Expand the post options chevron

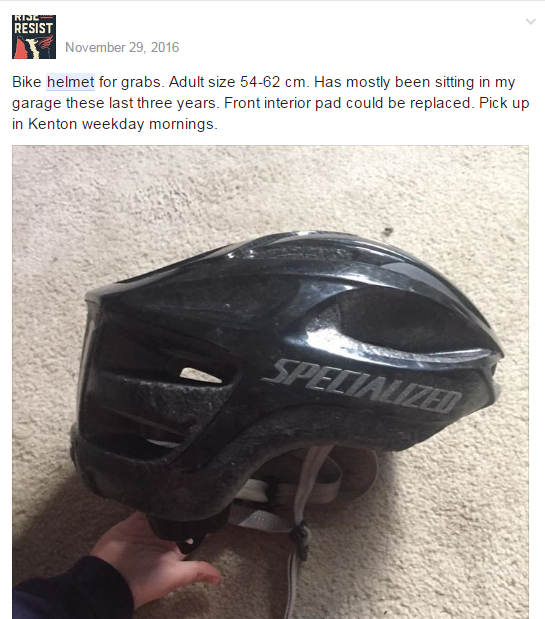(531, 22)
